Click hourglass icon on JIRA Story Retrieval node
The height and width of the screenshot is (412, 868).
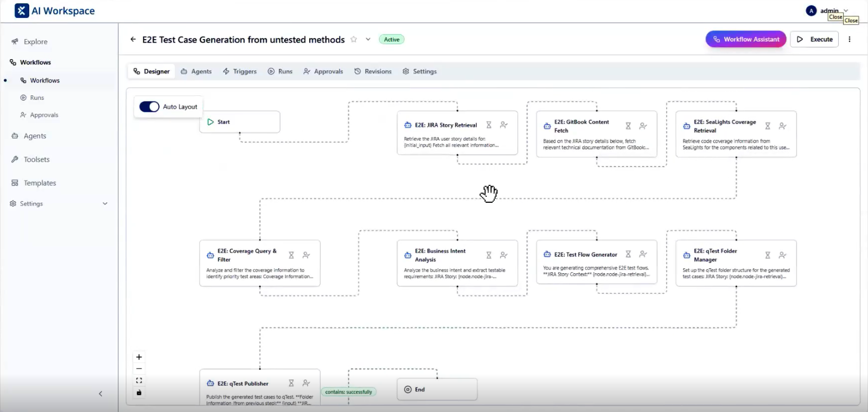(x=489, y=125)
